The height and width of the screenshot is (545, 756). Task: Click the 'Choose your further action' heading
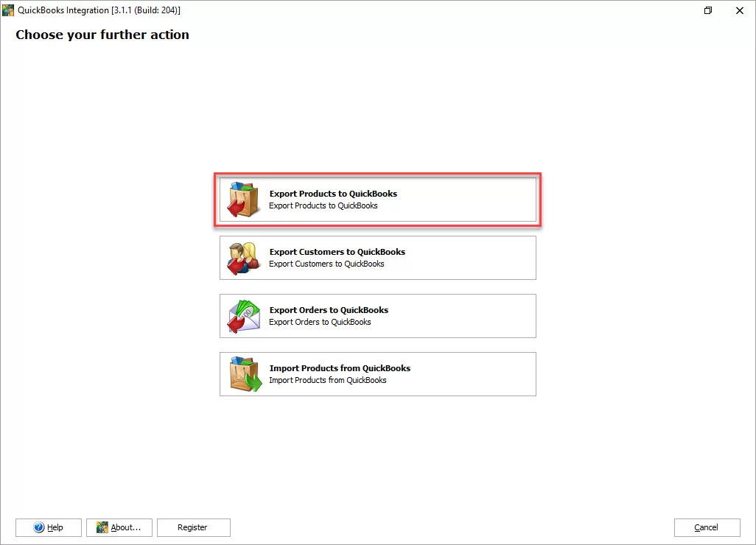[x=102, y=35]
